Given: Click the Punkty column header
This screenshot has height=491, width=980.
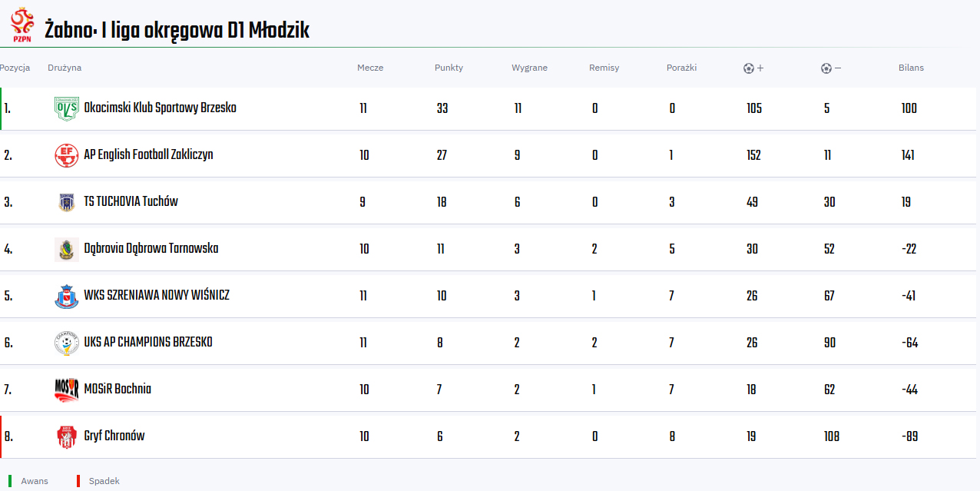Looking at the screenshot, I should [449, 68].
